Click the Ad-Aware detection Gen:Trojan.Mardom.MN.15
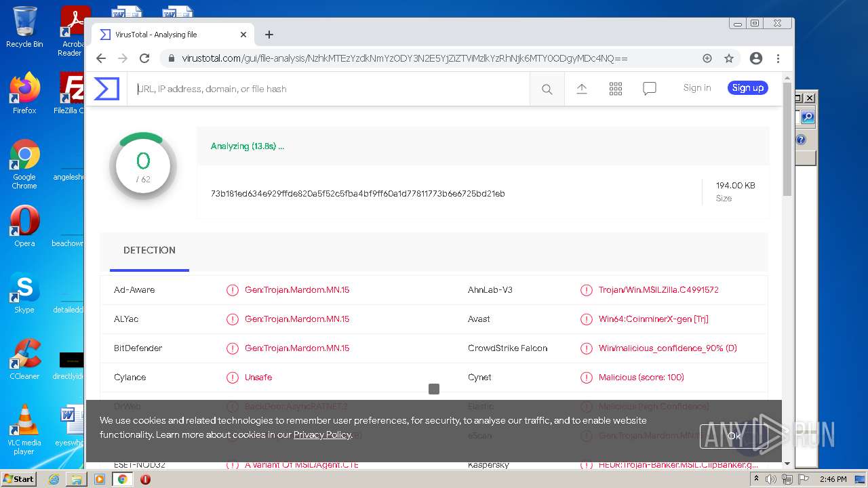The height and width of the screenshot is (488, 868). pyautogui.click(x=297, y=289)
